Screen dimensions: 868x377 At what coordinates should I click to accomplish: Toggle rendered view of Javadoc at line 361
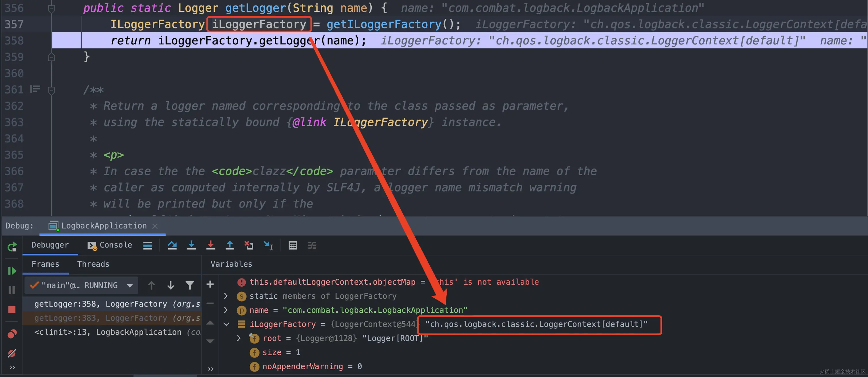tap(35, 89)
